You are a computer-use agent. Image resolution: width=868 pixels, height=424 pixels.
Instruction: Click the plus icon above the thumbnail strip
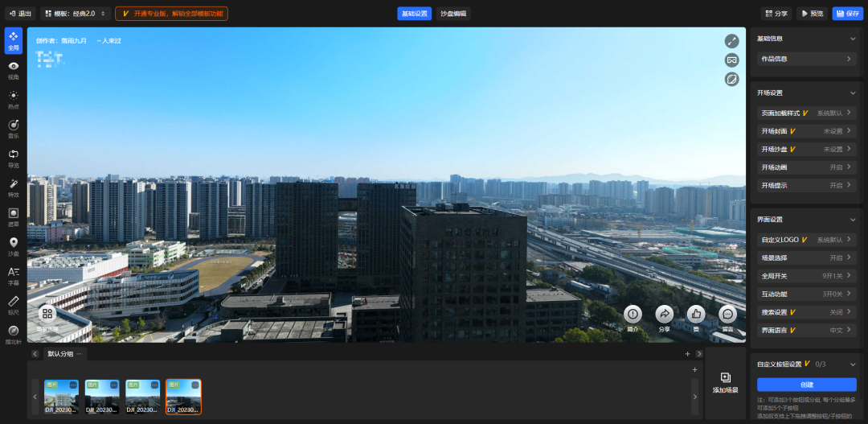click(694, 369)
